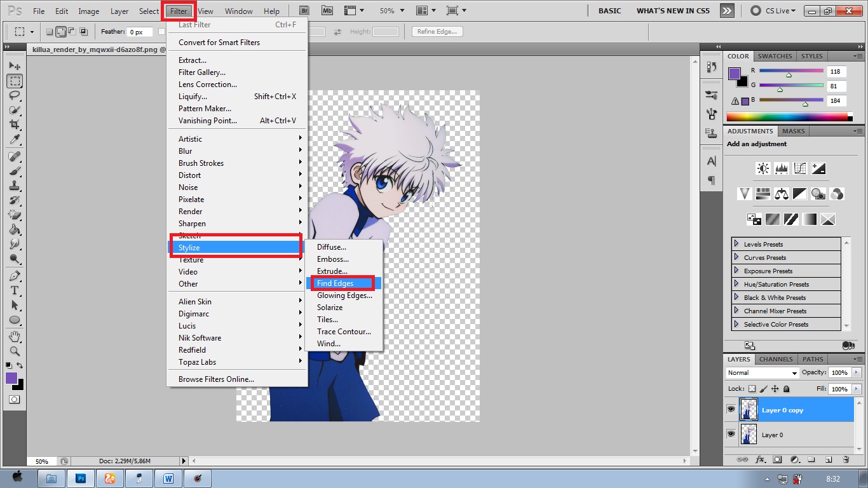Screen dimensions: 868x488
Task: Expand Hue/Saturation Presets
Action: tap(736, 284)
